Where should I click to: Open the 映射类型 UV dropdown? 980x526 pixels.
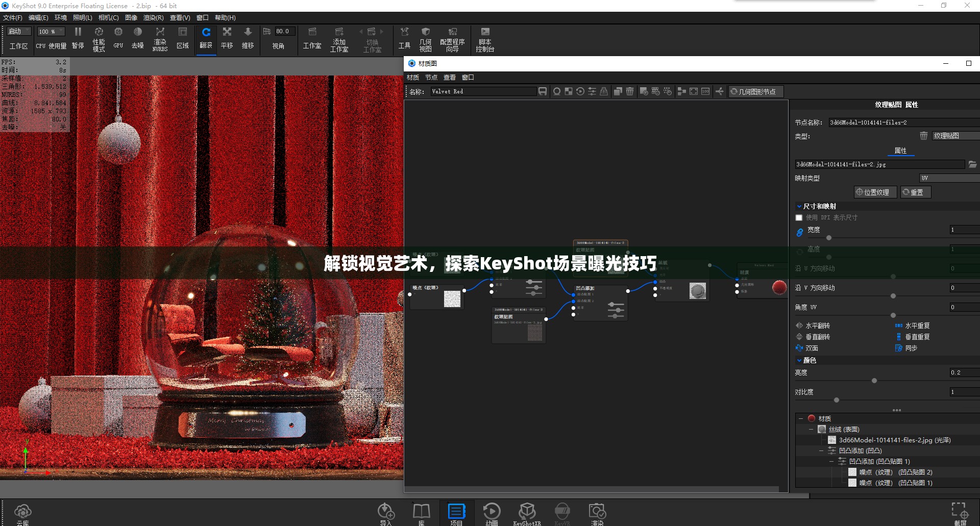click(x=949, y=178)
